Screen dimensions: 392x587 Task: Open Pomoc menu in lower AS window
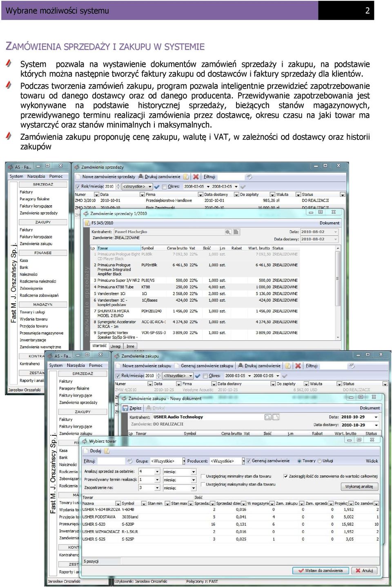[x=96, y=365]
